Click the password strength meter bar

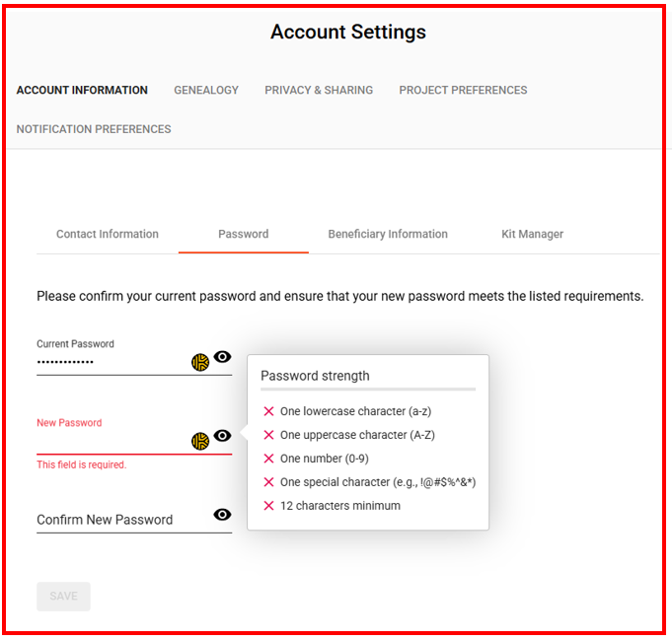(368, 390)
